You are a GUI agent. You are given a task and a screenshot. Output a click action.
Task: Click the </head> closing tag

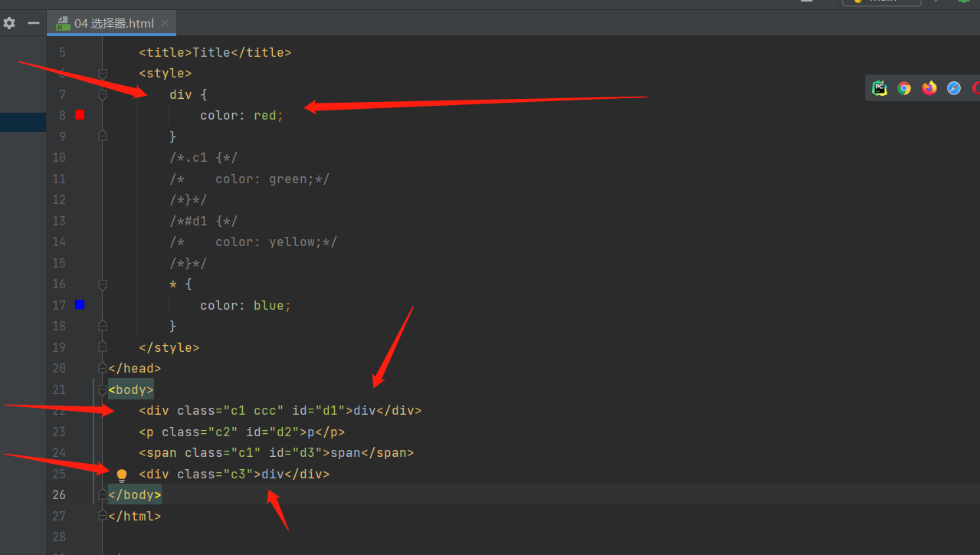click(x=135, y=369)
